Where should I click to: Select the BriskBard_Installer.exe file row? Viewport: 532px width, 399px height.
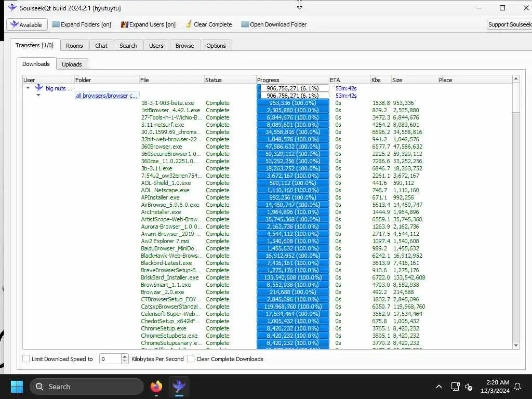tap(268, 277)
